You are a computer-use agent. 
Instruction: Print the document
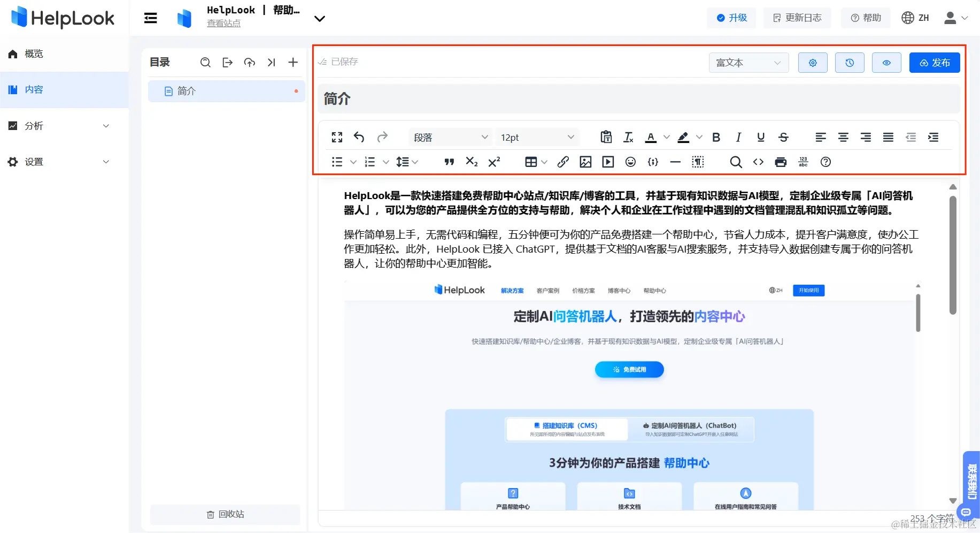point(781,162)
